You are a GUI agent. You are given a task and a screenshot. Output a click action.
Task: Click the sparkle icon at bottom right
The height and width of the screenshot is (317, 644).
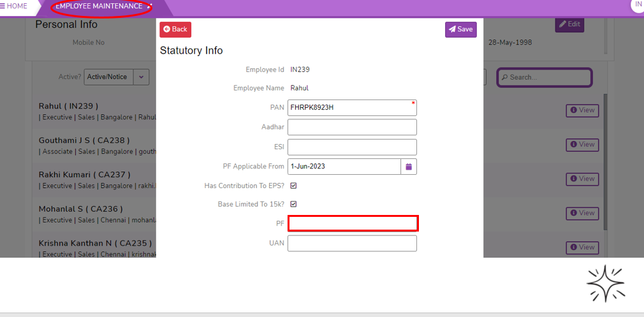(x=605, y=283)
